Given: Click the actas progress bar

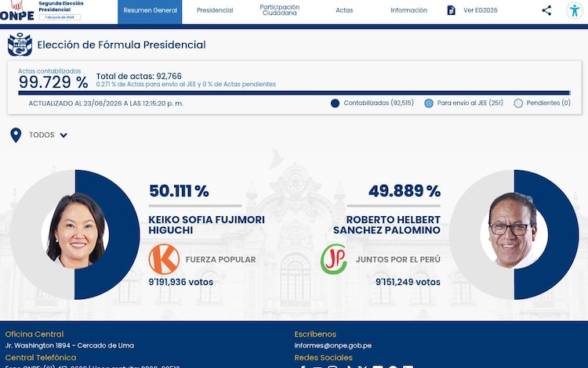Looking at the screenshot, I should click(294, 93).
